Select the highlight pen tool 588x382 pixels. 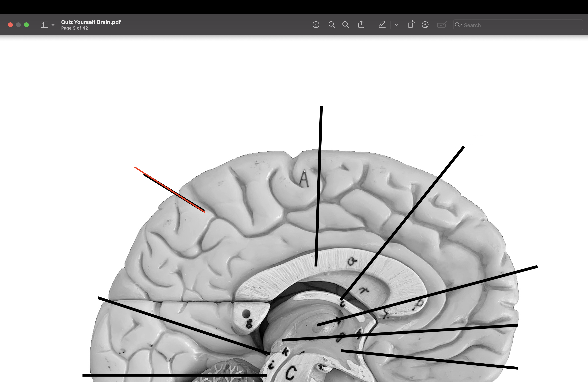tap(382, 24)
